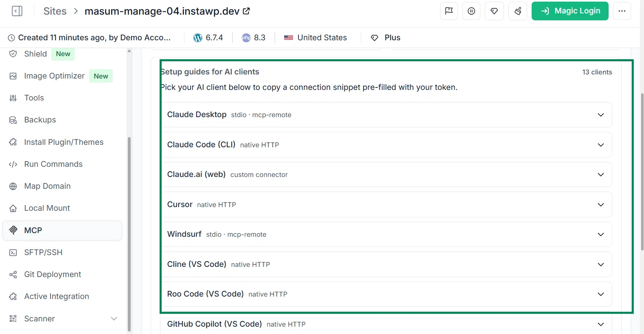Expand the Claude Code (CLI) guide

click(387, 145)
